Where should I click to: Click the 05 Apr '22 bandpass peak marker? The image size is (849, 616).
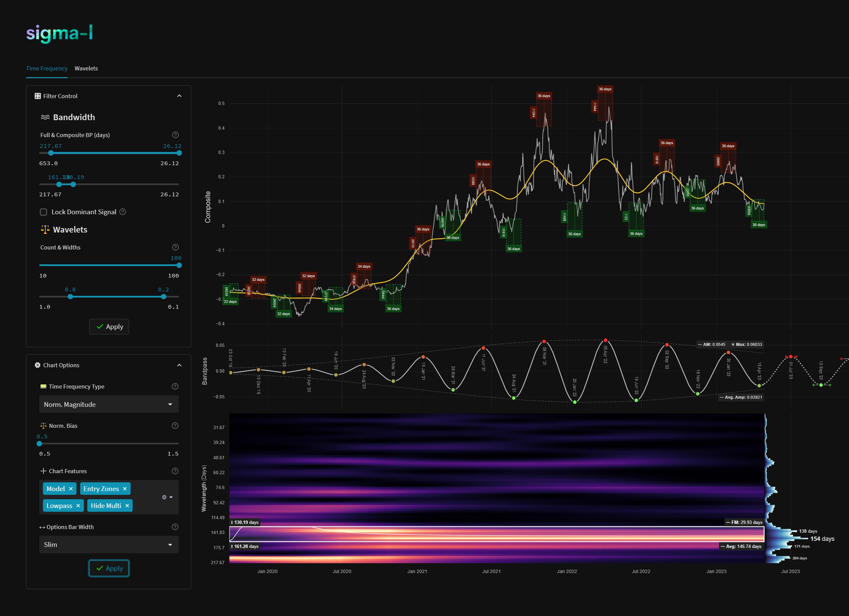(605, 340)
